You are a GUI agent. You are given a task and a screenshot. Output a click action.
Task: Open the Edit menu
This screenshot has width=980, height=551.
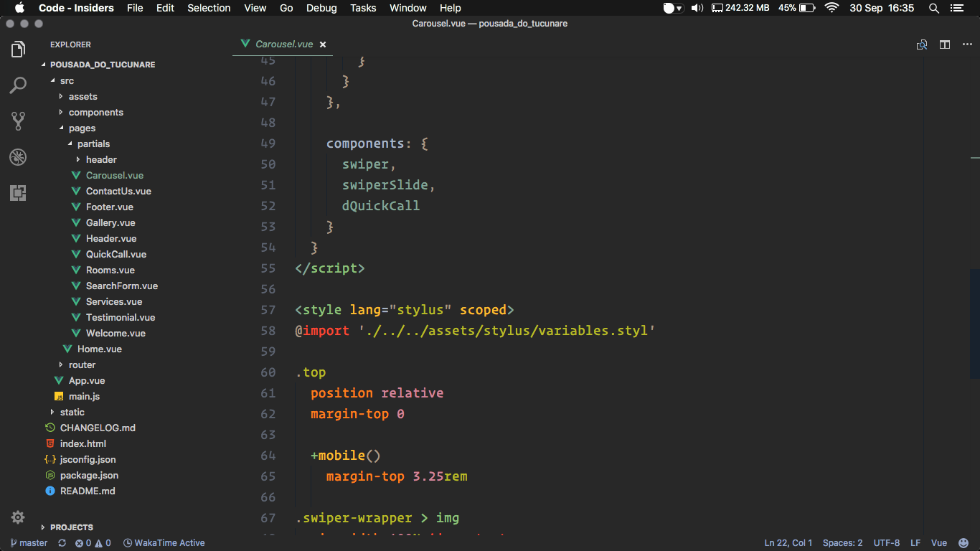[x=166, y=8]
